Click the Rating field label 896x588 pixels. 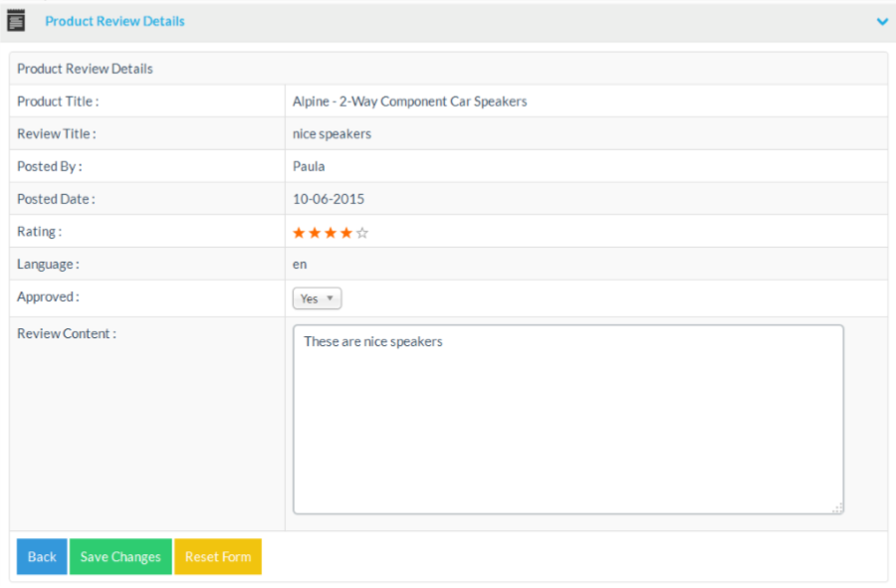point(39,232)
